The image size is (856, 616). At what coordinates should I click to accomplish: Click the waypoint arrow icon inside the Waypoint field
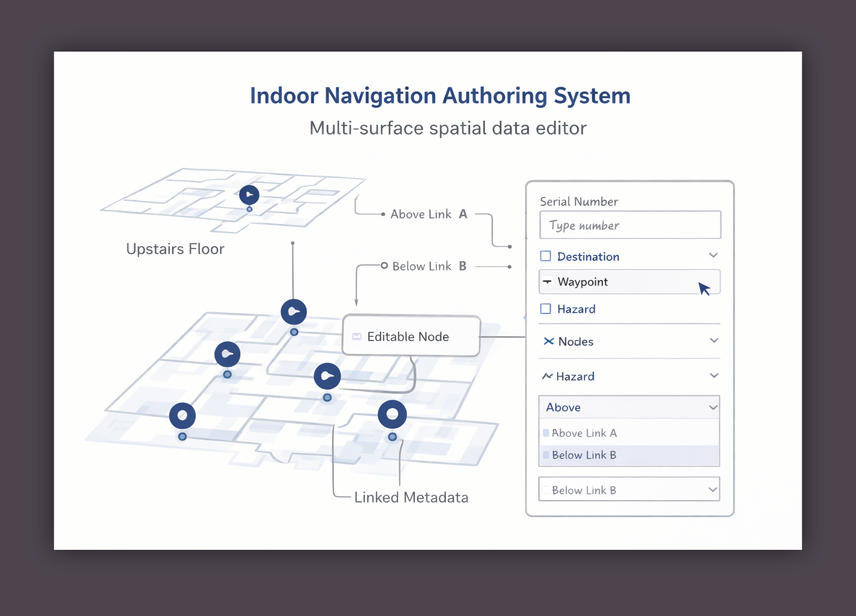(x=547, y=281)
